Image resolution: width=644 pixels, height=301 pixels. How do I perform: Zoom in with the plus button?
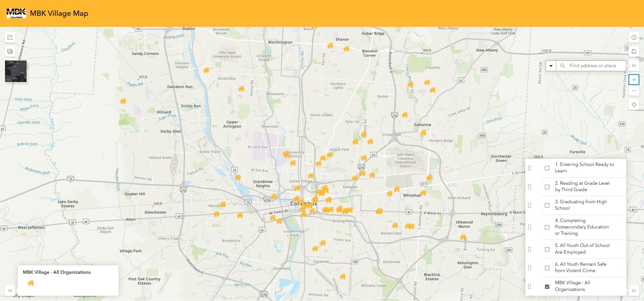tap(634, 80)
